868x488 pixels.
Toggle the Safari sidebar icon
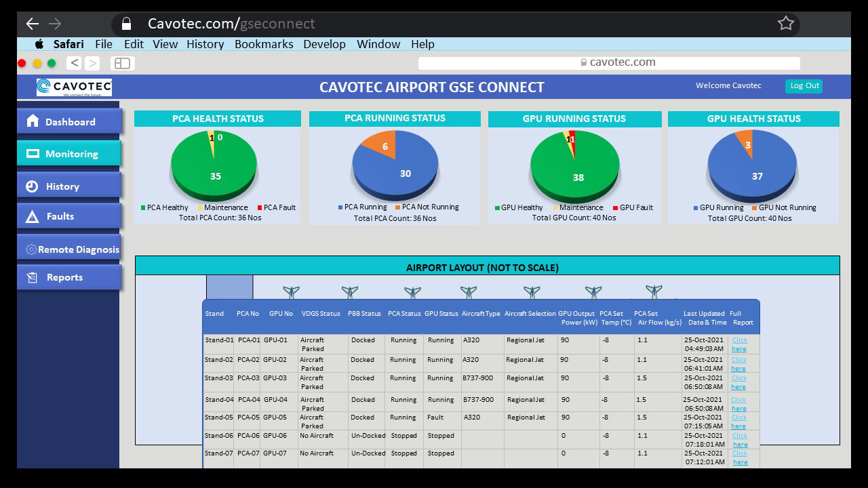tap(123, 63)
